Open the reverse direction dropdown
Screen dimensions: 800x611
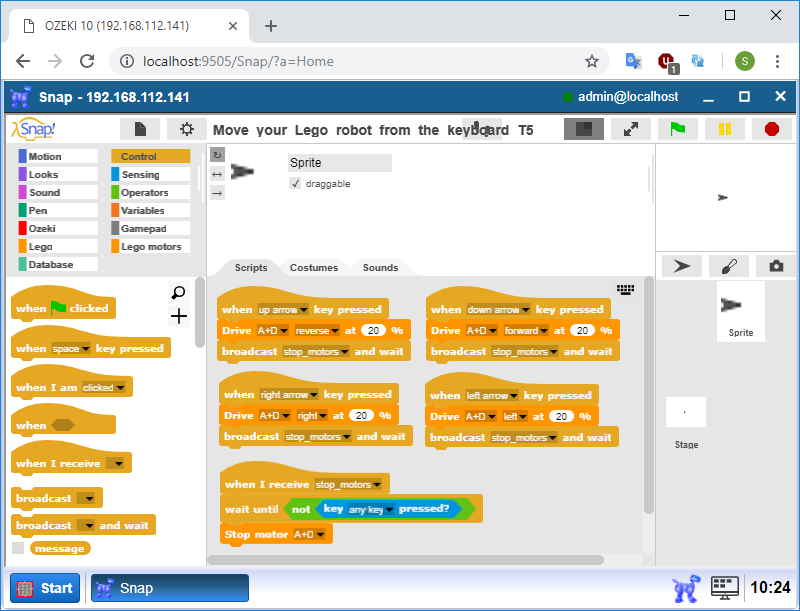[x=317, y=330]
